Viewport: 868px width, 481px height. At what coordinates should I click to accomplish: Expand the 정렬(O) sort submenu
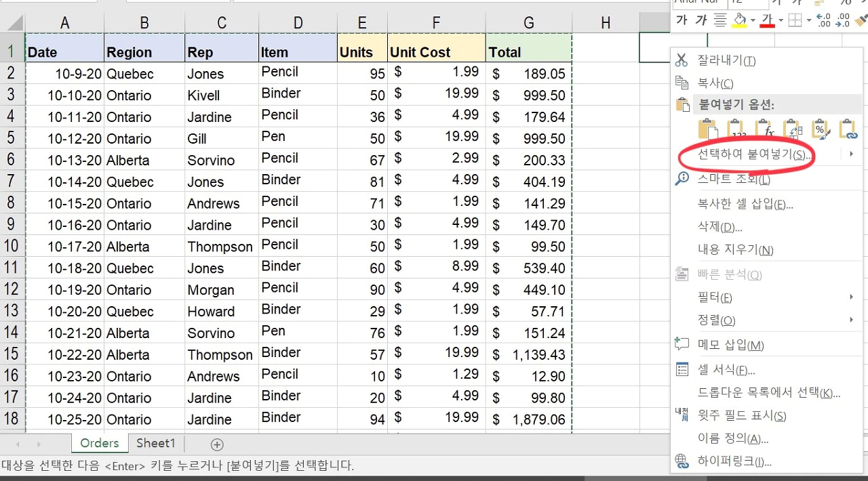(766, 320)
